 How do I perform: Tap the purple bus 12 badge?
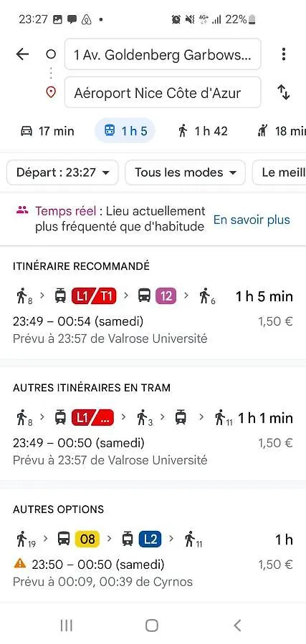coord(166,296)
